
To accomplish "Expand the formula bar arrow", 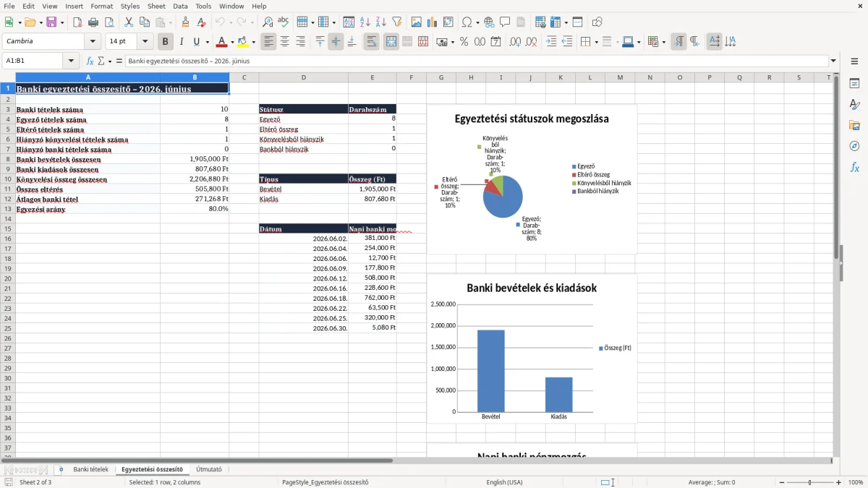I will pos(833,61).
